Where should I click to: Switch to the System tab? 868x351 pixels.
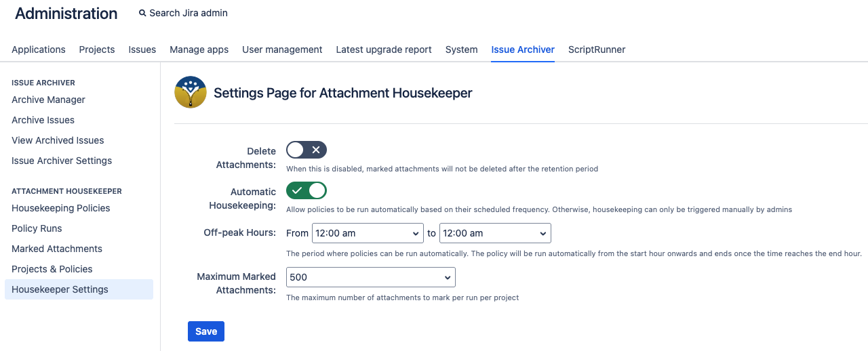[x=462, y=49]
